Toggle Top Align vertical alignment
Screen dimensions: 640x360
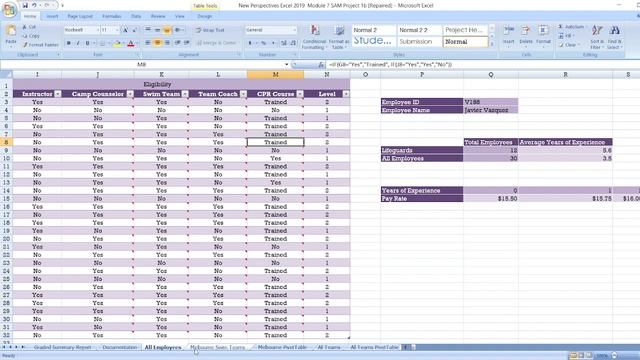pyautogui.click(x=148, y=30)
